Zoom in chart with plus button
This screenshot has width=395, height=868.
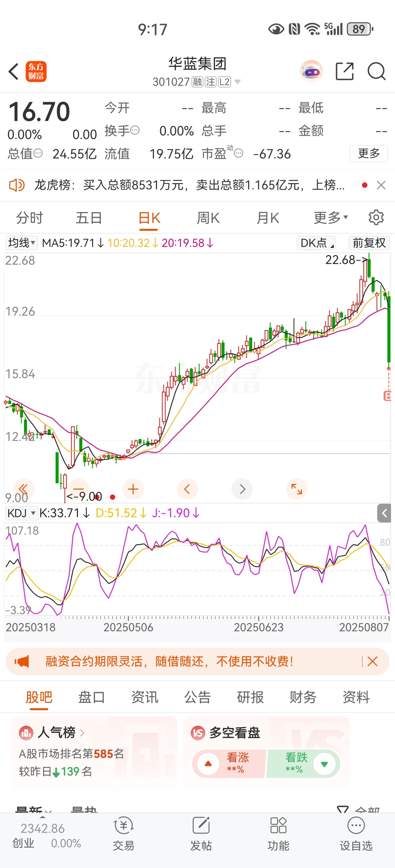point(133,489)
